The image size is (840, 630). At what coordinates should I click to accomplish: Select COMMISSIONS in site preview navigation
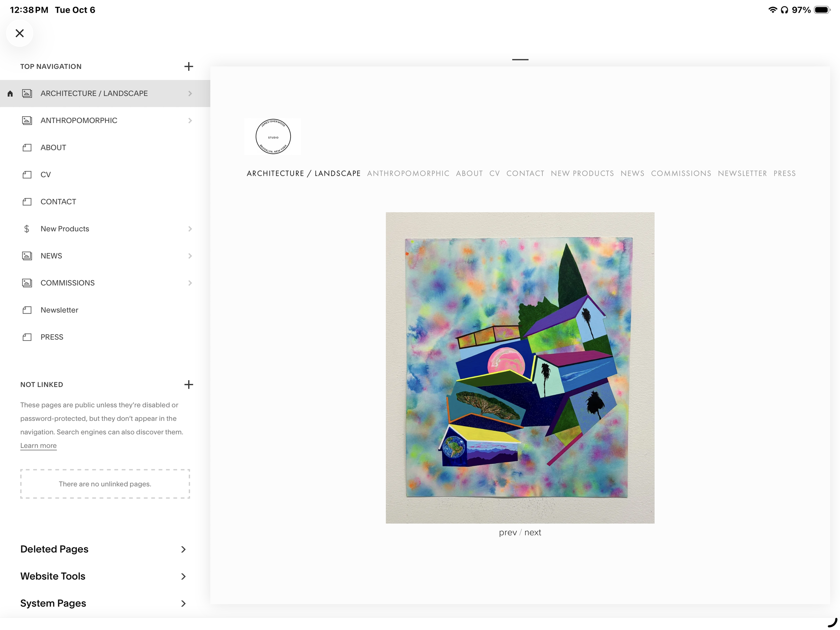681,173
